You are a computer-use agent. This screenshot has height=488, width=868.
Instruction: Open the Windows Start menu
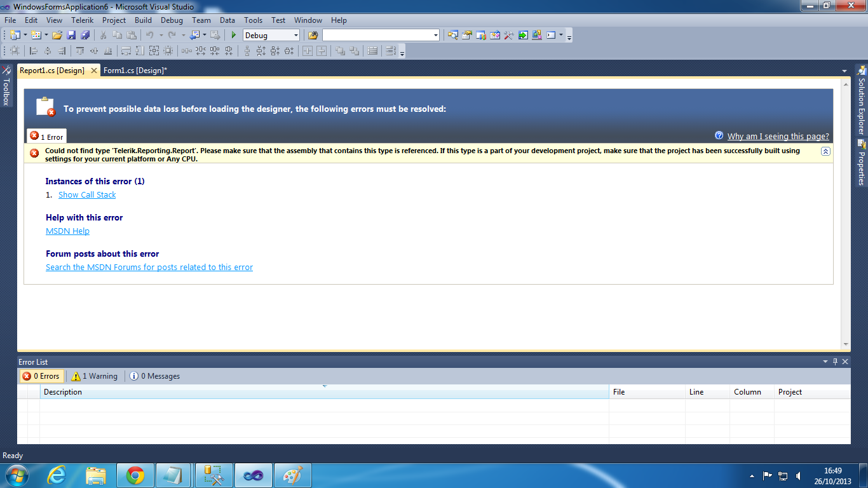(16, 475)
